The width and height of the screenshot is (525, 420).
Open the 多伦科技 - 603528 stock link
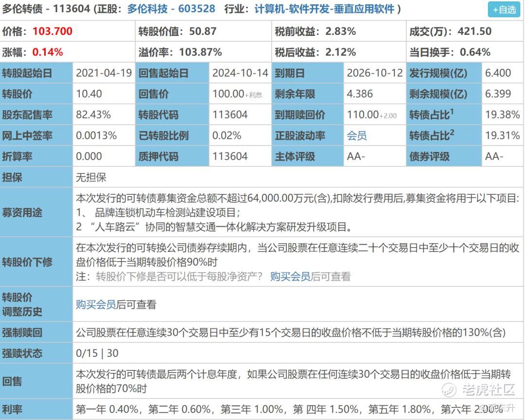click(171, 9)
